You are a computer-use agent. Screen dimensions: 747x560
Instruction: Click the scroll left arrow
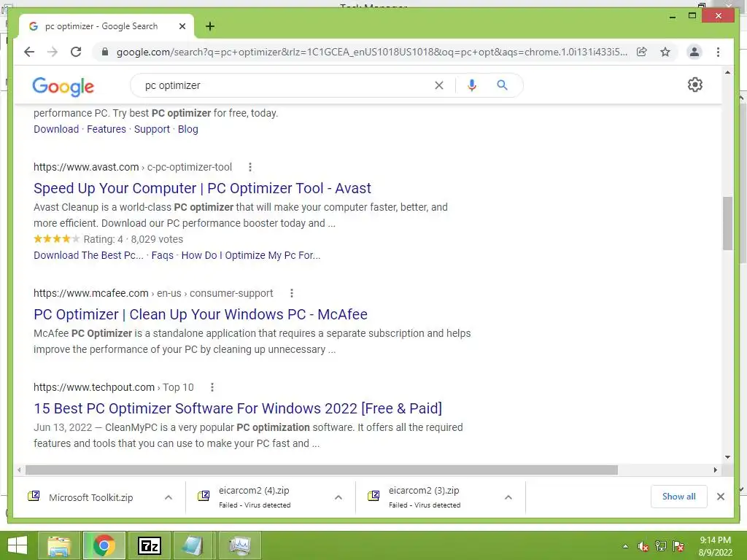click(19, 470)
